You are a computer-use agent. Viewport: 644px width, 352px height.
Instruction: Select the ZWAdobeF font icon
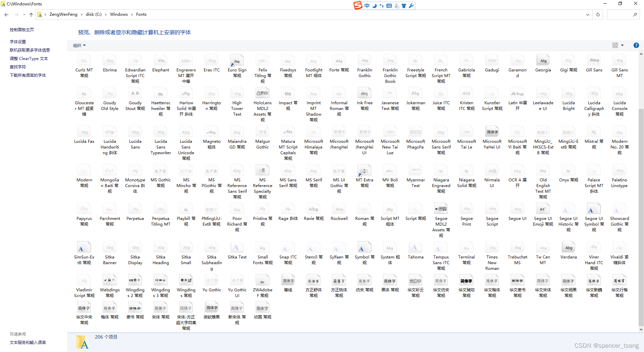pos(262,280)
